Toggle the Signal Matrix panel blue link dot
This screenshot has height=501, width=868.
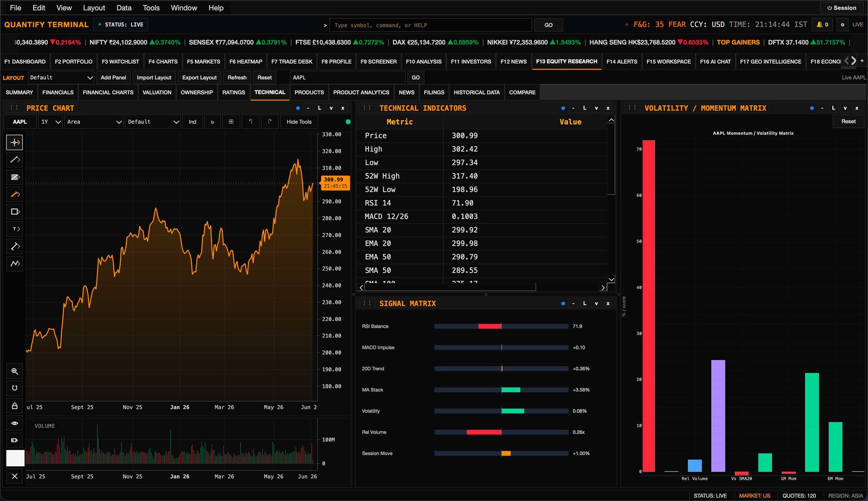point(563,303)
